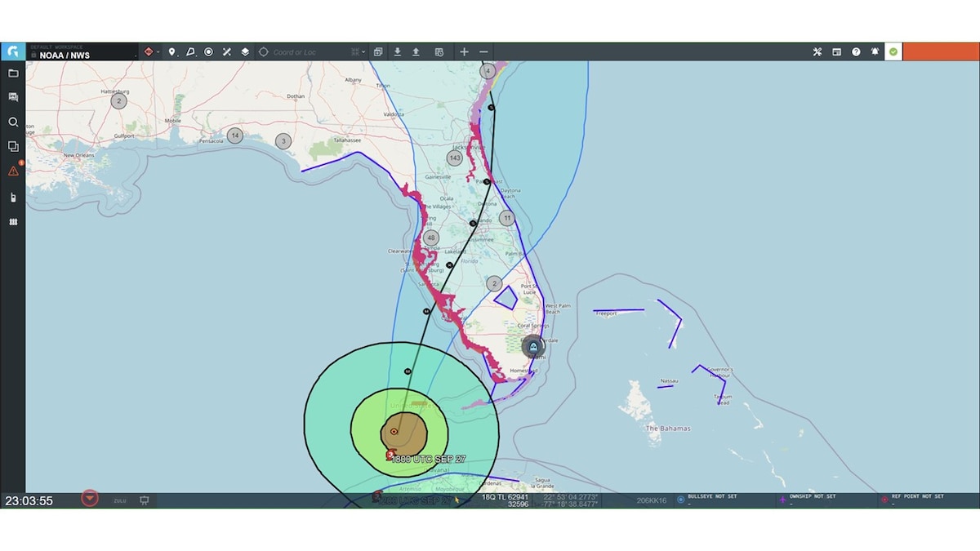Open the wrench and screwdriver tools icon

817,51
